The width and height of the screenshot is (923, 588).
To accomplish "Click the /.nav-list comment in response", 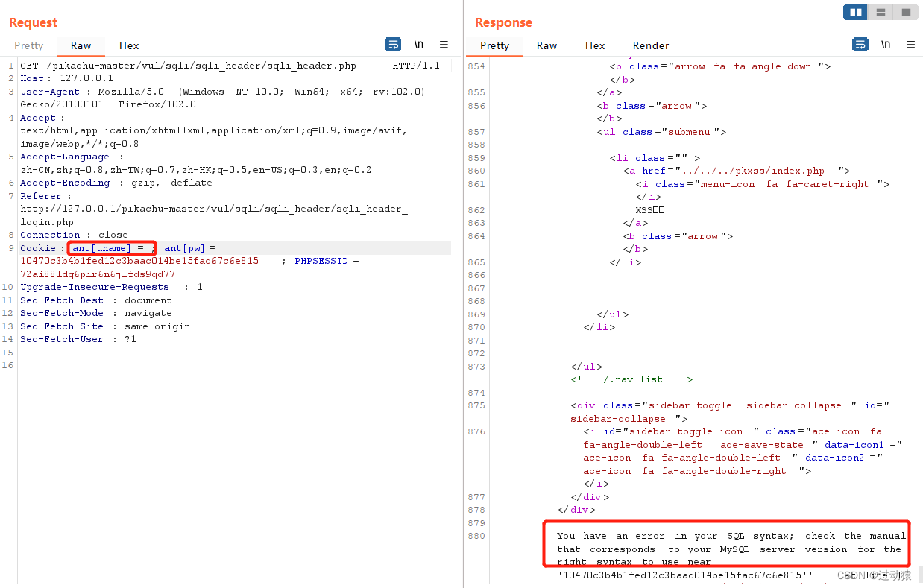I will click(x=632, y=379).
